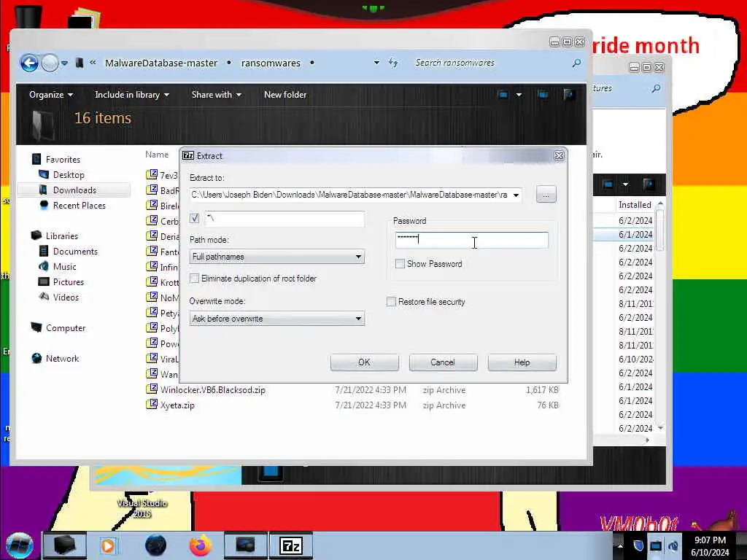The width and height of the screenshot is (747, 560).
Task: Click the 7ev3 zip archive icon
Action: (152, 174)
